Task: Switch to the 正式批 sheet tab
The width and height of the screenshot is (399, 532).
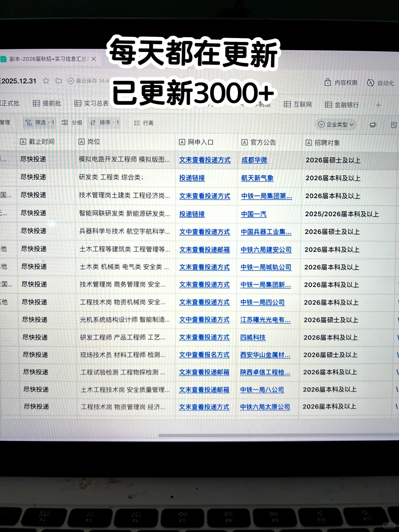Action: [10, 103]
